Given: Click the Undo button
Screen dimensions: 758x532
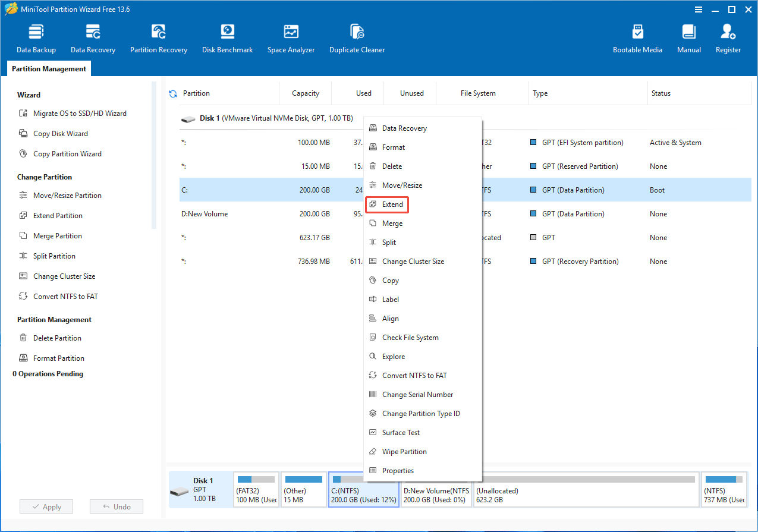Looking at the screenshot, I should (x=117, y=506).
